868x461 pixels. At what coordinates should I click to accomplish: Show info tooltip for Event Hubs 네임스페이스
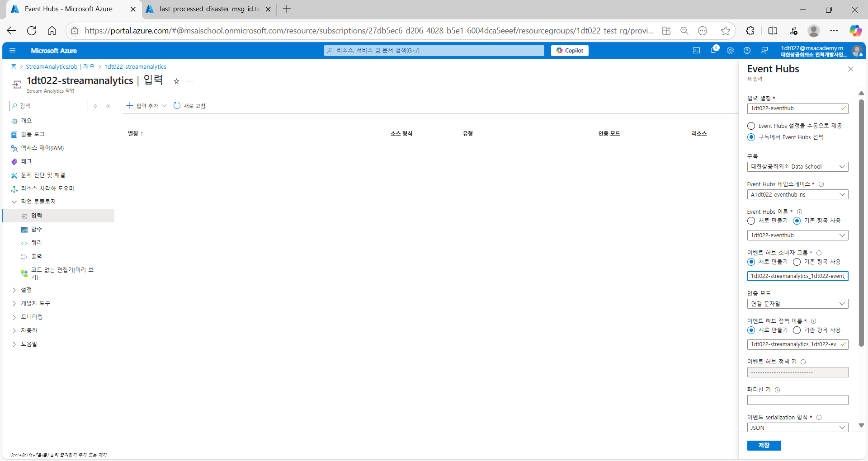[821, 184]
